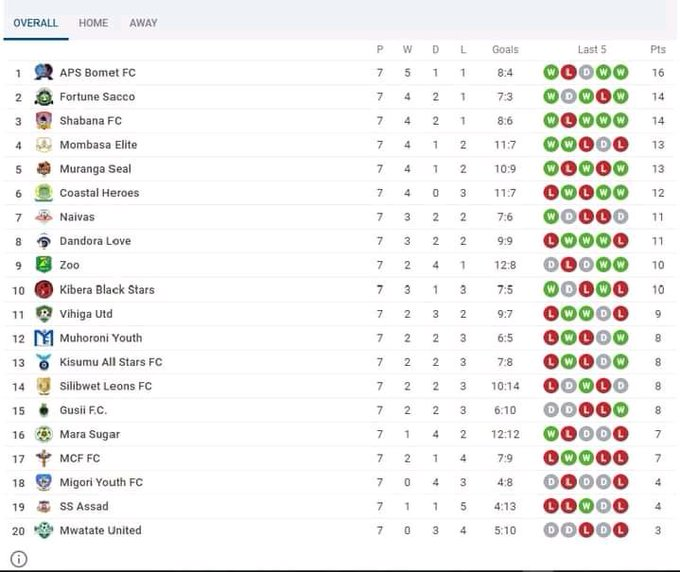
Task: Open the Shabana FC badge icon
Action: (x=44, y=121)
